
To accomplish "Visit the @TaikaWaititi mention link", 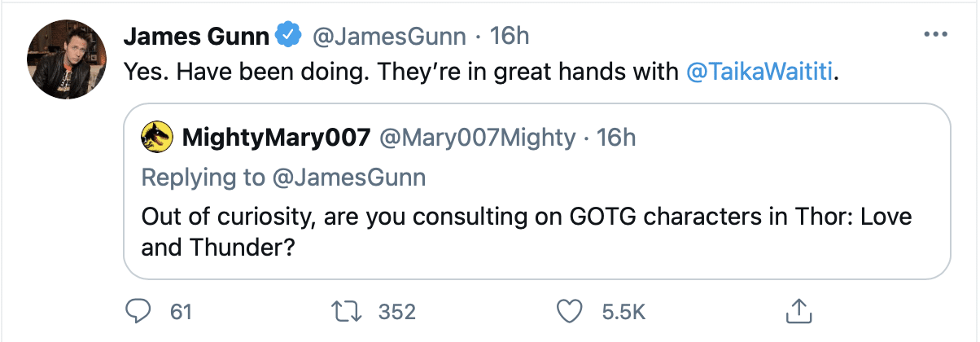I will click(x=759, y=72).
